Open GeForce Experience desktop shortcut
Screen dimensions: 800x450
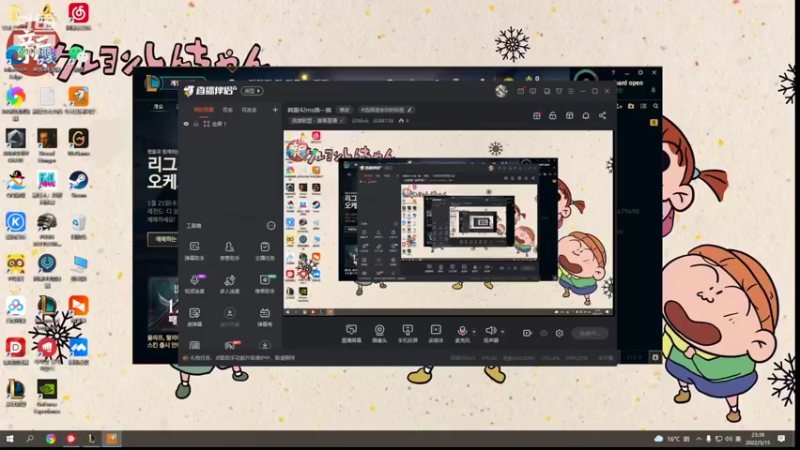click(47, 396)
